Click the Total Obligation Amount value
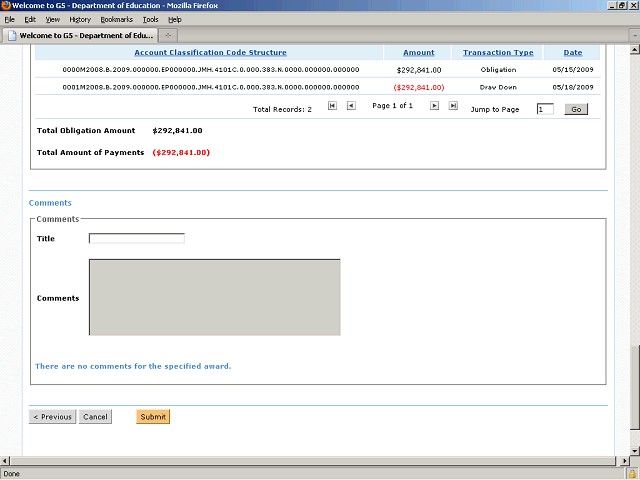Viewport: 640px width, 480px height. click(x=178, y=131)
